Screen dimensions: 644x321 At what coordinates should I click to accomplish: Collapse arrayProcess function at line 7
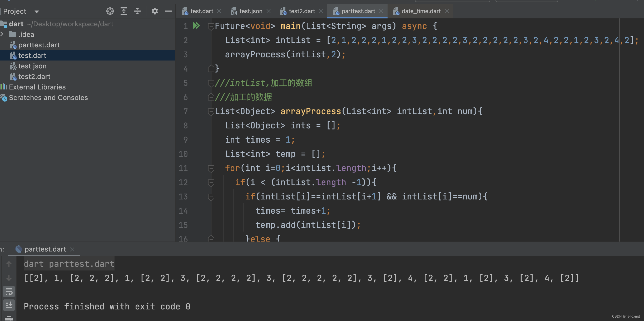tap(211, 111)
